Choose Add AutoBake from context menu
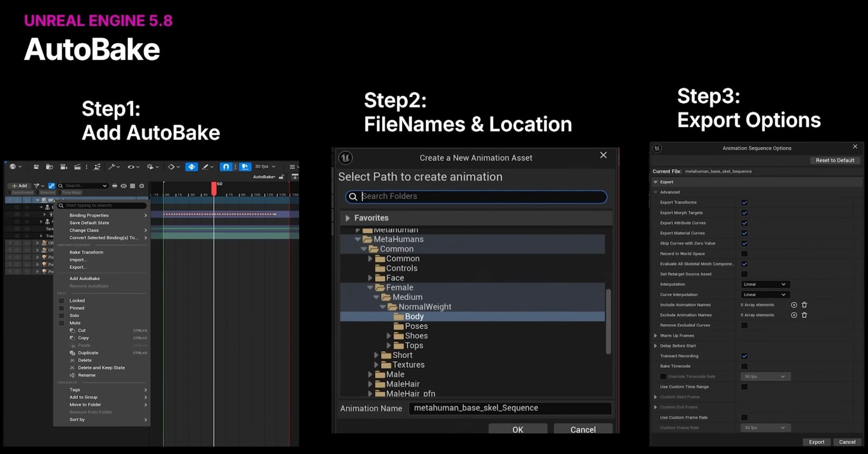 (85, 279)
